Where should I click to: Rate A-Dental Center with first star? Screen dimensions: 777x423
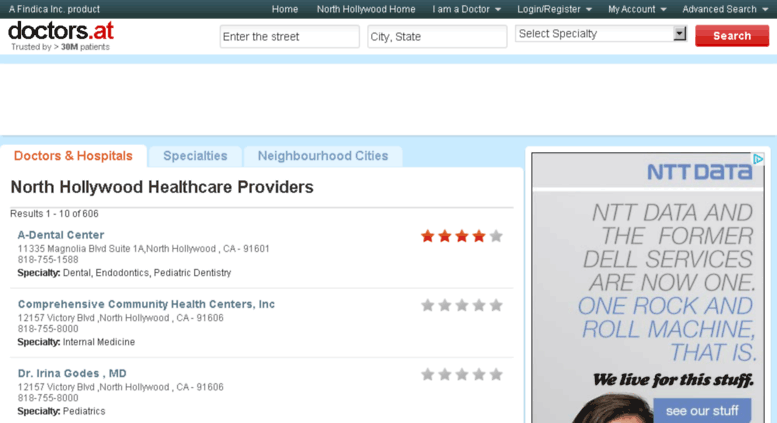point(428,236)
